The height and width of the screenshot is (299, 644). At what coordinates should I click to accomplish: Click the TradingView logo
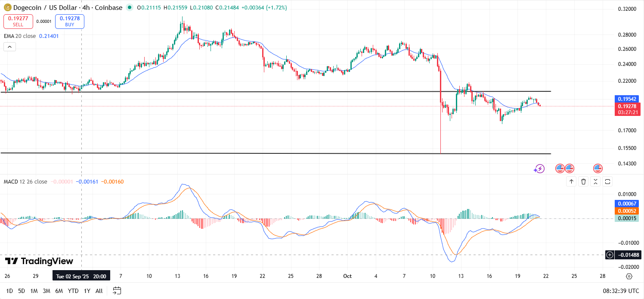click(x=39, y=261)
